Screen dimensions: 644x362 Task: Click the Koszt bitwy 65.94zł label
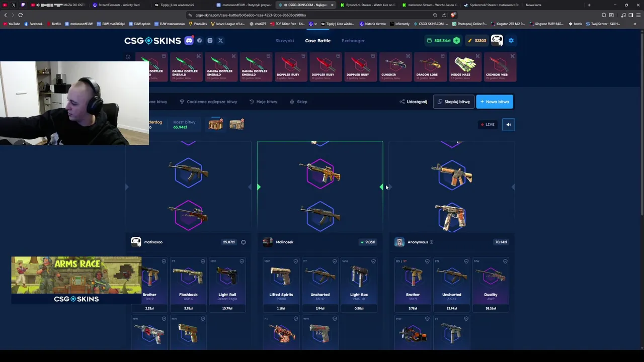coord(184,125)
